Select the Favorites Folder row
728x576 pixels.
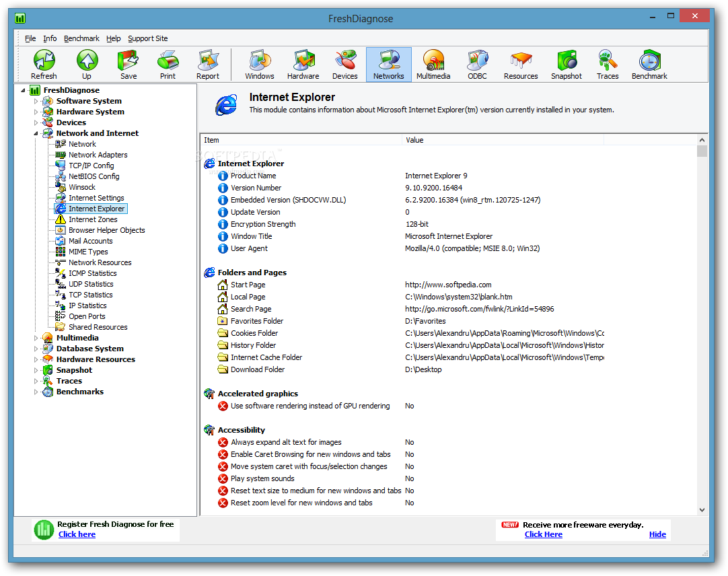449,321
